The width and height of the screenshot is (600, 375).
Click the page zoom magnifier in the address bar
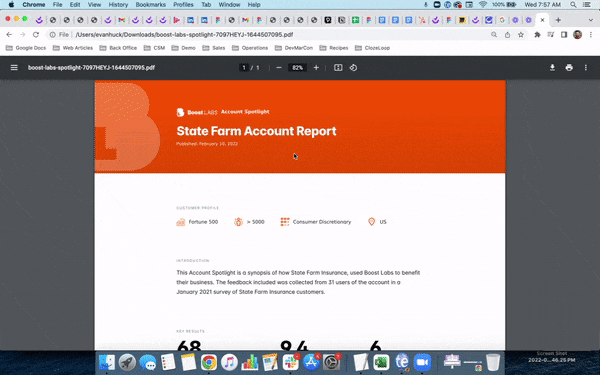tap(494, 35)
